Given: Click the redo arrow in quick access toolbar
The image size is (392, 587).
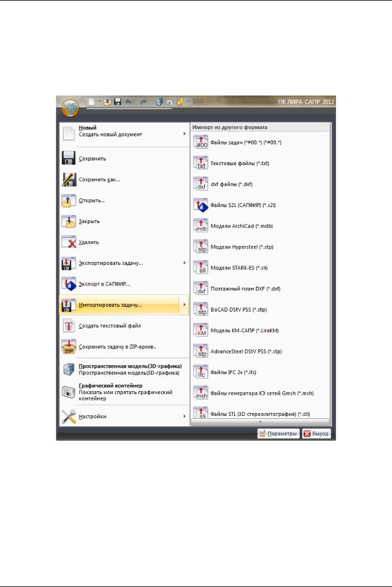Looking at the screenshot, I should pyautogui.click(x=144, y=101).
